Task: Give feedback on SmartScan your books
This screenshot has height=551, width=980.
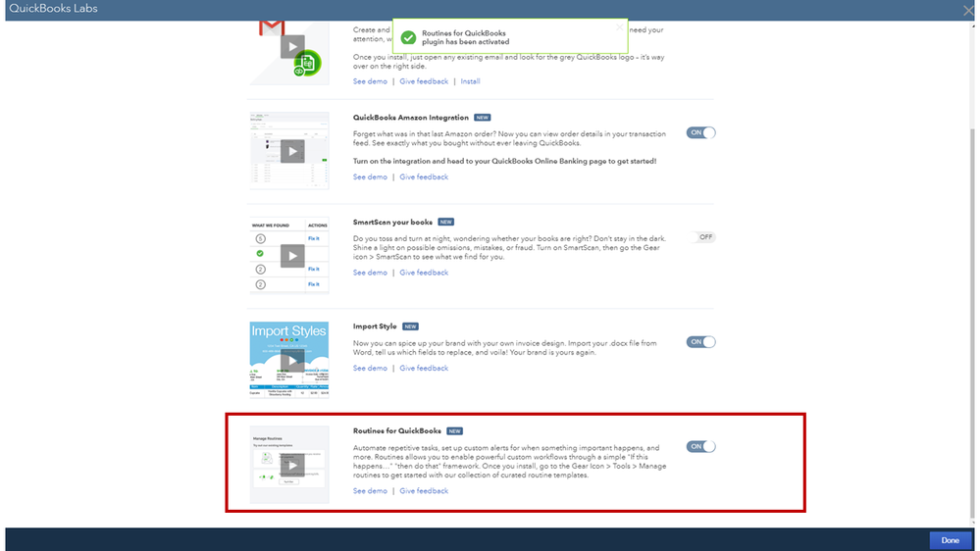Action: [x=424, y=273]
